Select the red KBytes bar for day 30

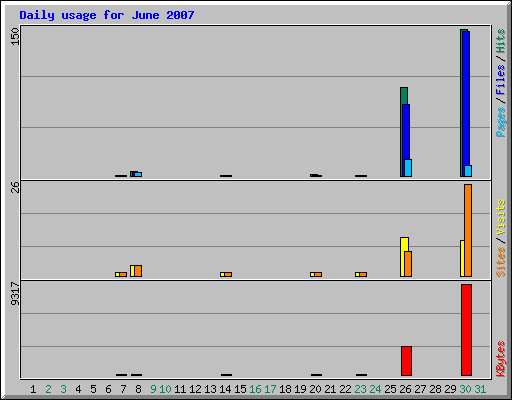[x=466, y=330]
